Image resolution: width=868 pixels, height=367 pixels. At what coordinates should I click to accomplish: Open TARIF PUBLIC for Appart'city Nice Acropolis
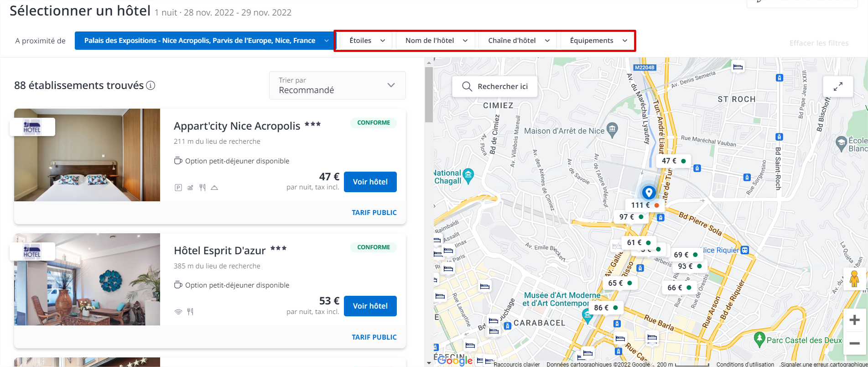(374, 213)
